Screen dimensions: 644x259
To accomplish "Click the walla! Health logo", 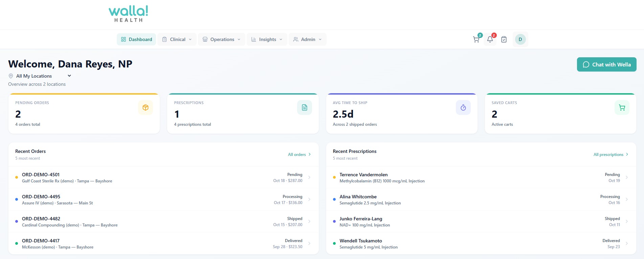I will 129,14.
